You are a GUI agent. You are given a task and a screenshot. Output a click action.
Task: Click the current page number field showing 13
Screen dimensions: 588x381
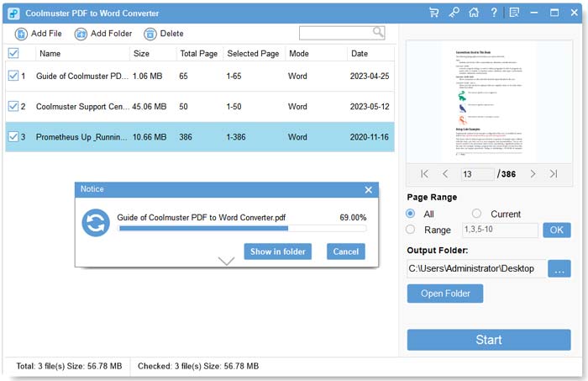tap(478, 174)
